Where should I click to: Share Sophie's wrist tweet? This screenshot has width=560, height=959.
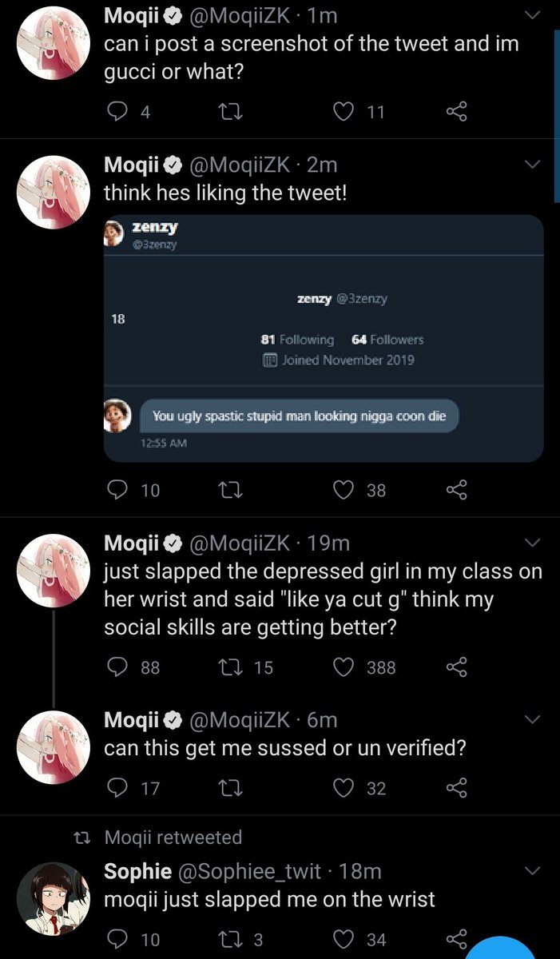pos(456,940)
